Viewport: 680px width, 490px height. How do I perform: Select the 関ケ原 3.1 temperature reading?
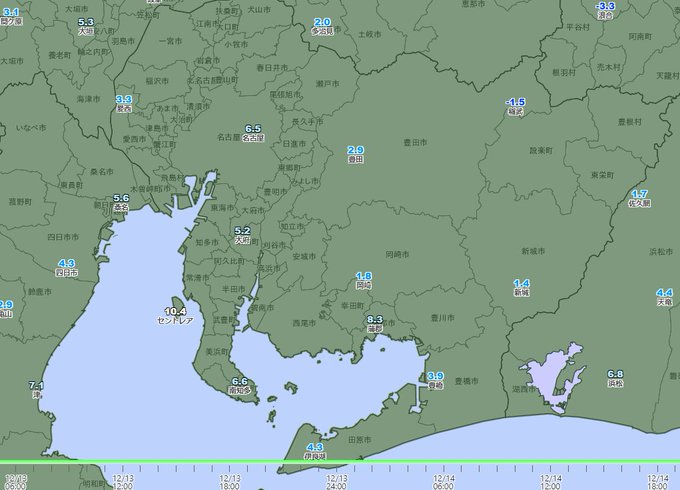(11, 13)
